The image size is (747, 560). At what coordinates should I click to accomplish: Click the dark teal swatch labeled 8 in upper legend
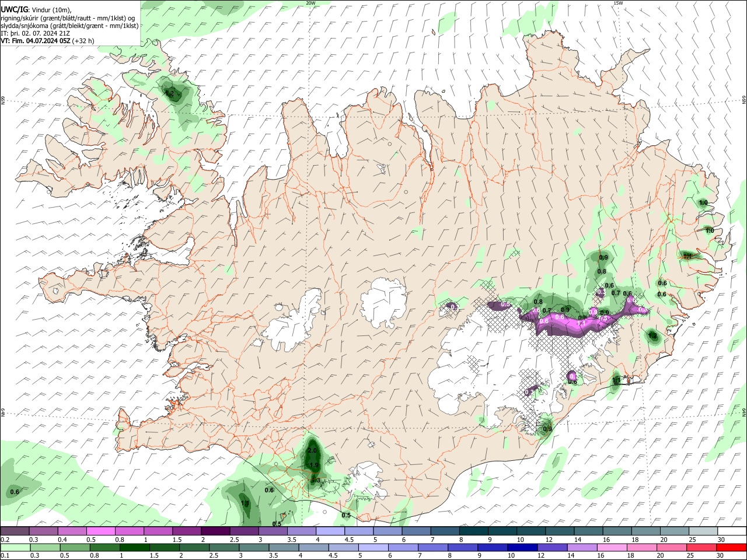(474, 531)
